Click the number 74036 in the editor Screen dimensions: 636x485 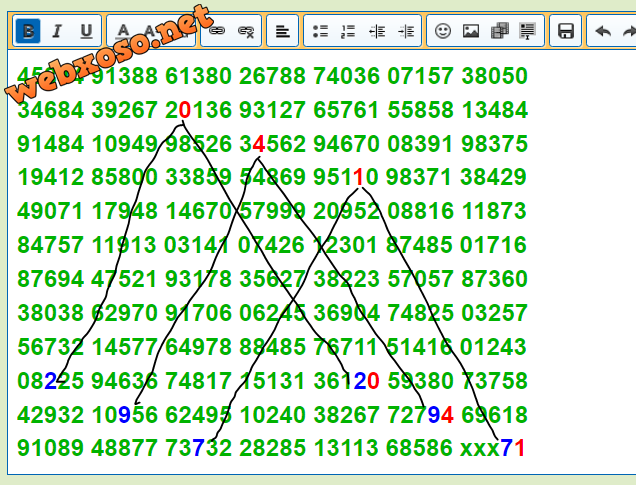(x=346, y=76)
